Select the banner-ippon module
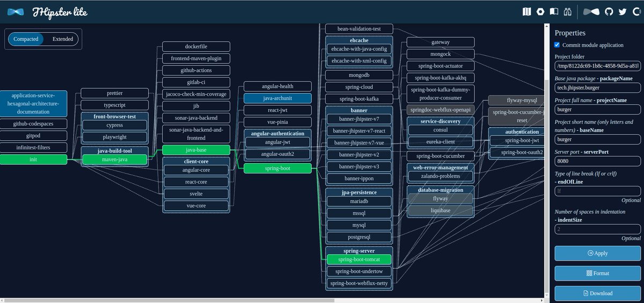 [x=359, y=178]
